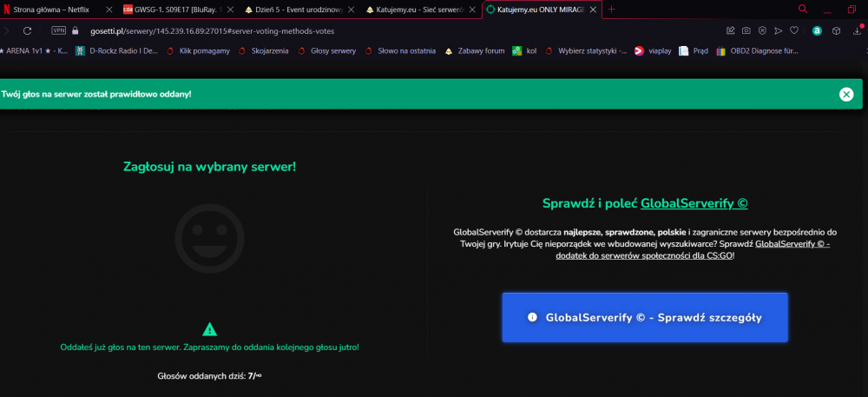Open the green 'a' extension
Screen dimensions: 868x397
pos(817,31)
